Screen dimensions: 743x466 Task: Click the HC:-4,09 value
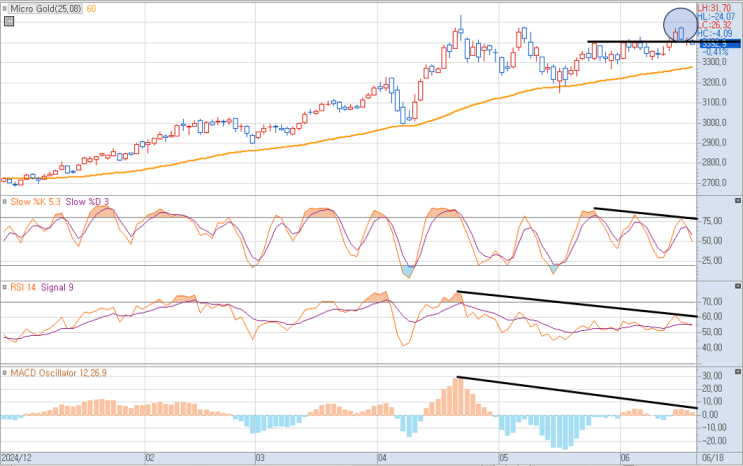pos(715,34)
